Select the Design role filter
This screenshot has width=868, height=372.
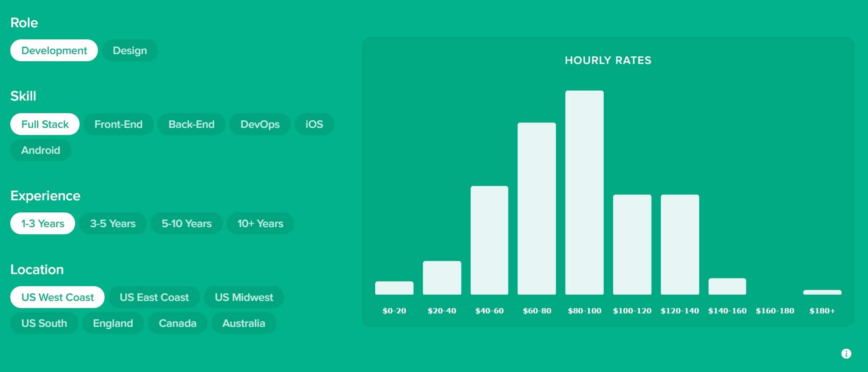(130, 51)
